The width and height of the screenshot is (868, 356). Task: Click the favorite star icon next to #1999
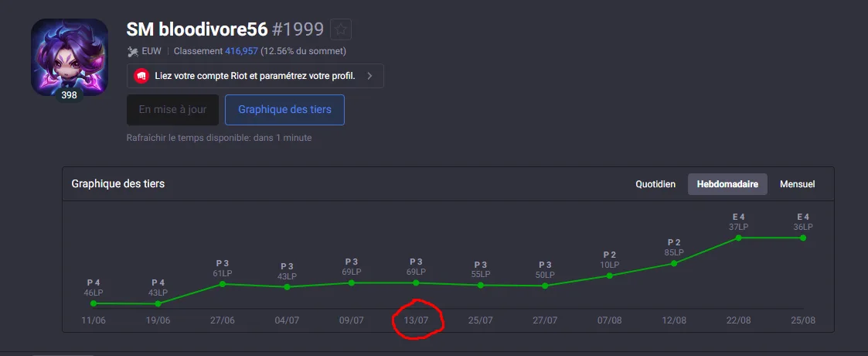coord(340,29)
